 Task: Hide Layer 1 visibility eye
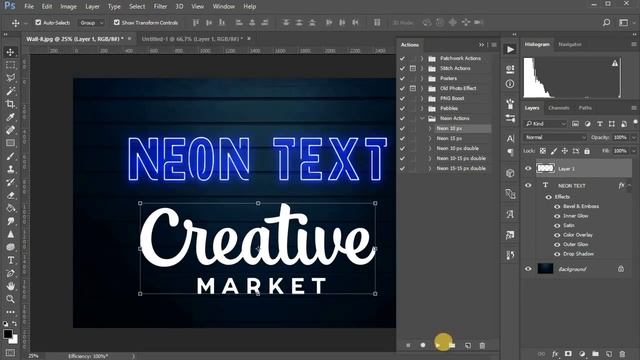(528, 168)
